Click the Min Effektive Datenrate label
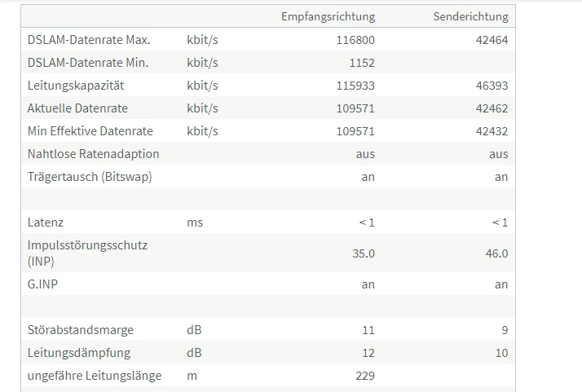 tap(90, 131)
